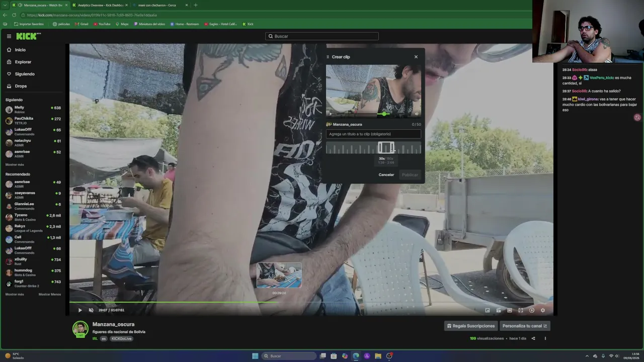
Task: Toggle fullscreen on the video player
Action: click(x=521, y=310)
